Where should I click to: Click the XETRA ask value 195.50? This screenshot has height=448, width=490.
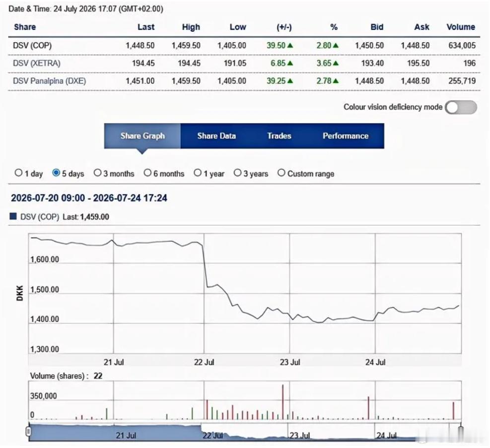pyautogui.click(x=418, y=64)
